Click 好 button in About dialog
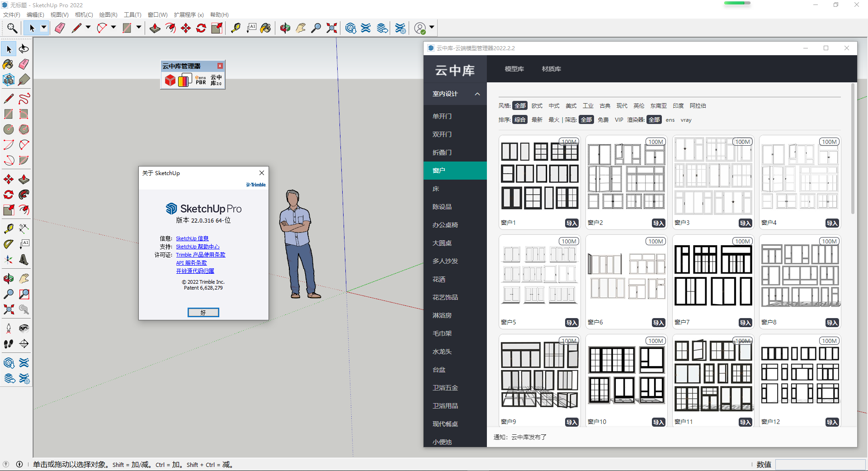The height and width of the screenshot is (471, 868). [x=203, y=313]
